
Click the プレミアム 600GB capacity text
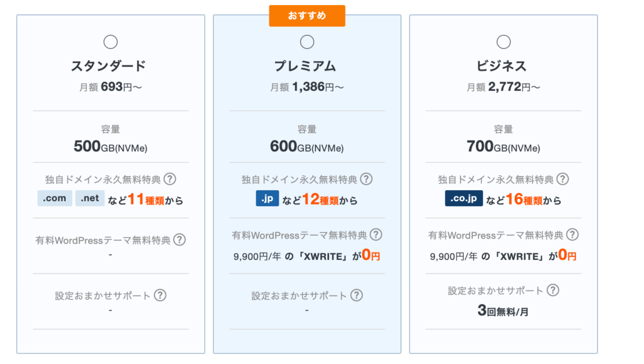click(307, 147)
